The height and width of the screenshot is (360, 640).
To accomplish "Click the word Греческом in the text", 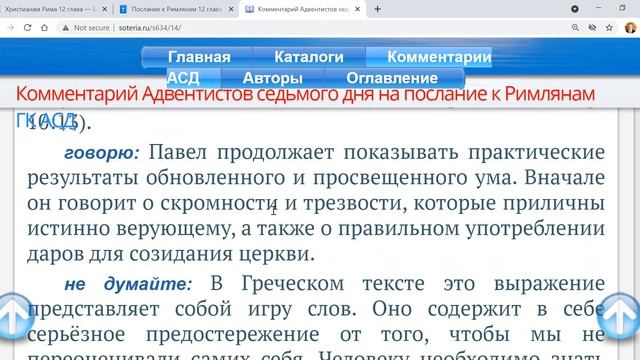I will pos(293,283).
